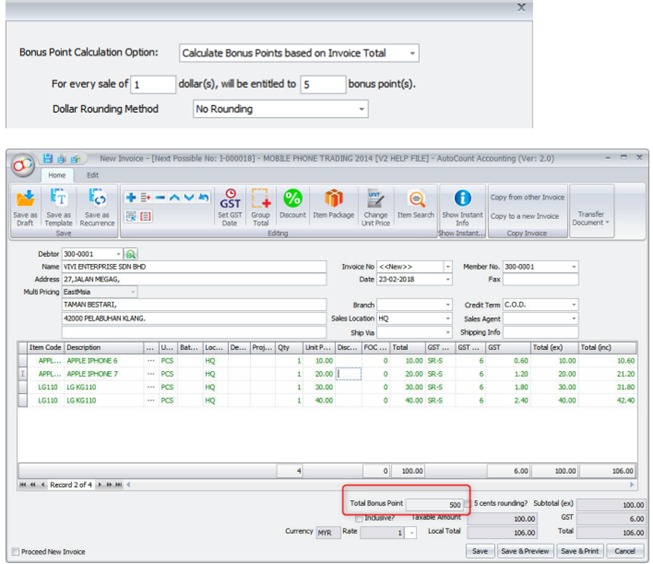Open the Item Package tool
The height and width of the screenshot is (564, 653).
tap(333, 199)
